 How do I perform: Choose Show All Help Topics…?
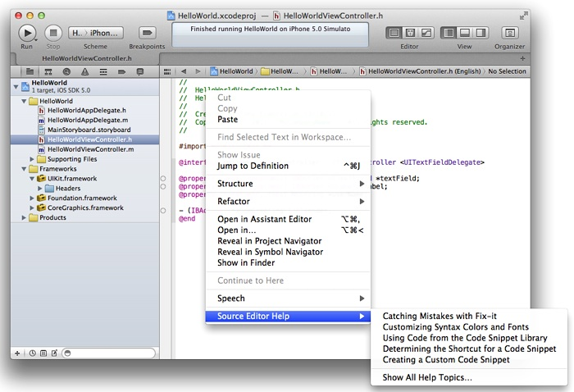tap(469, 378)
